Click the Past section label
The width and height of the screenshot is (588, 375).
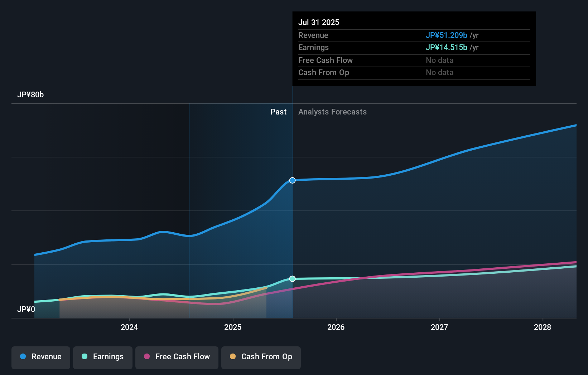click(x=278, y=112)
